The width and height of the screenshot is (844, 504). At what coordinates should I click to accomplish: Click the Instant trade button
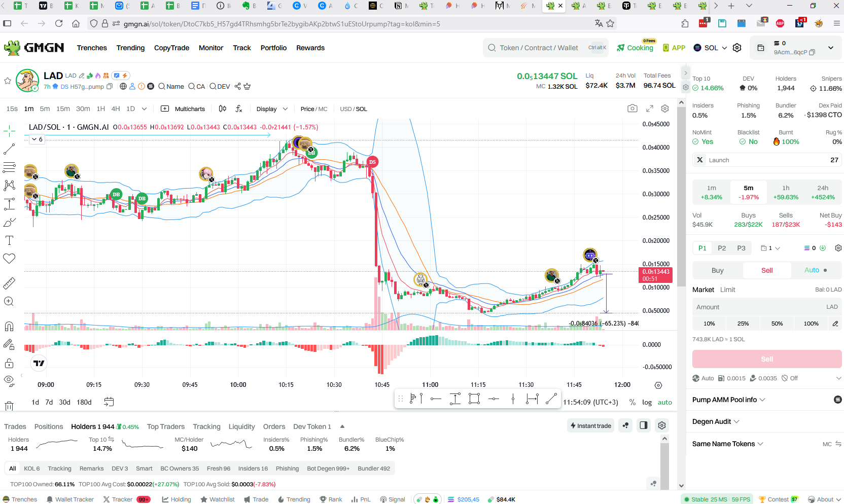point(590,425)
